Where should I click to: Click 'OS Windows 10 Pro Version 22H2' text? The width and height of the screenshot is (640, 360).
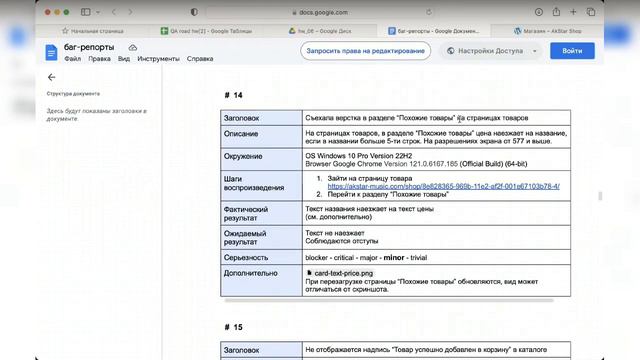359,156
